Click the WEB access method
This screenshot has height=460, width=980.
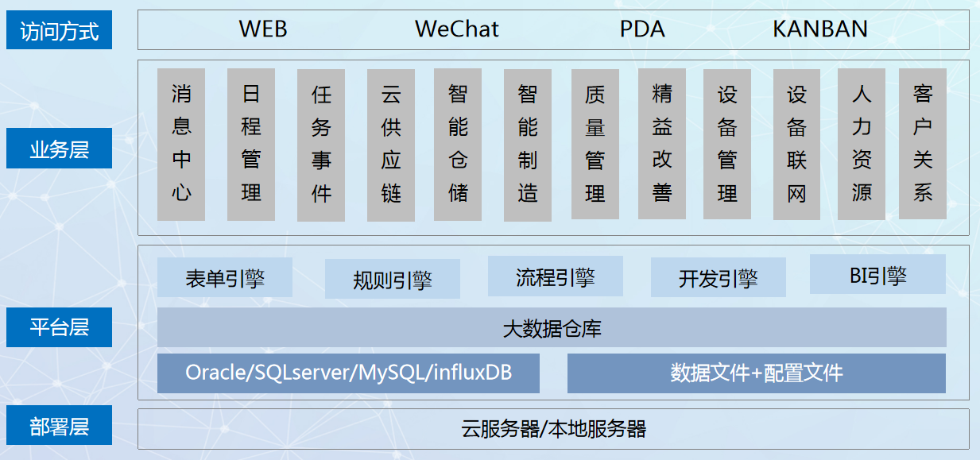click(263, 29)
